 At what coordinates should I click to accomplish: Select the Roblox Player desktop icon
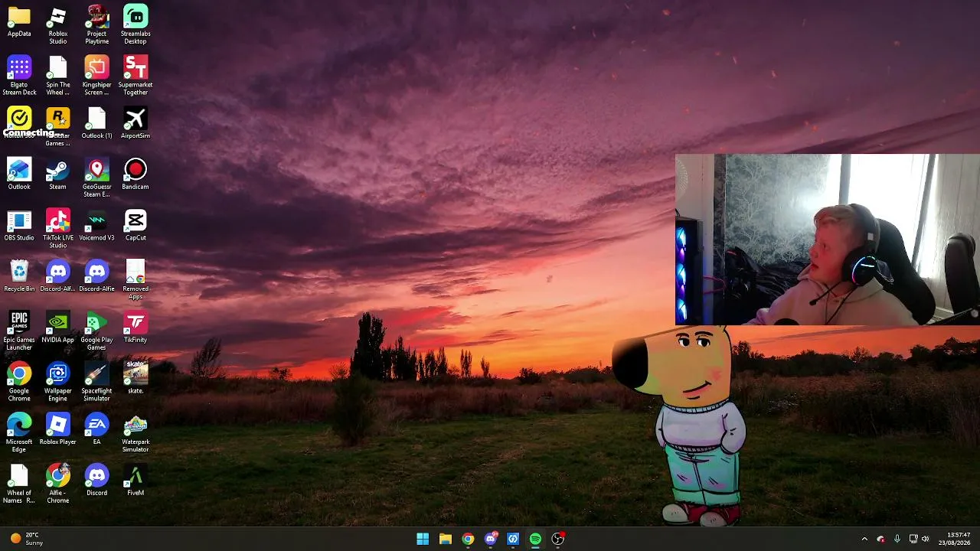click(x=58, y=425)
